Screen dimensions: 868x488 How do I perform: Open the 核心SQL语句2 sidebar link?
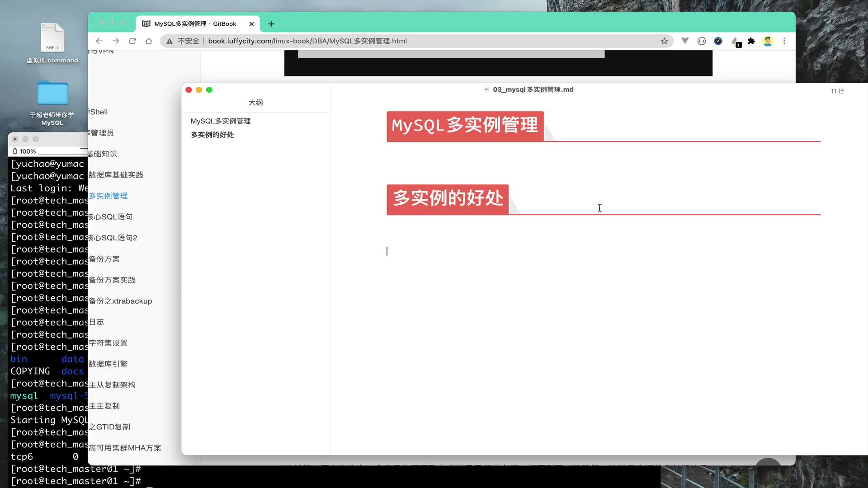tap(113, 238)
